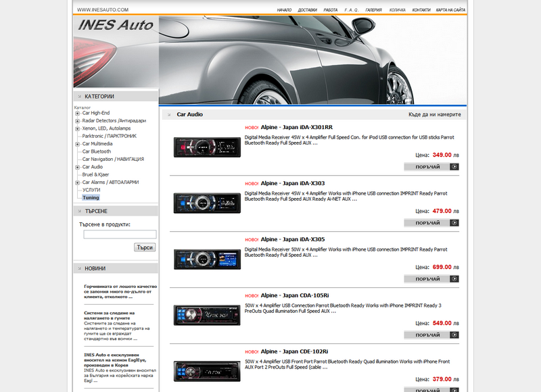Expand the Xenon, LED, Autolamps node
Viewport: 541px width, 392px height.
pos(77,128)
